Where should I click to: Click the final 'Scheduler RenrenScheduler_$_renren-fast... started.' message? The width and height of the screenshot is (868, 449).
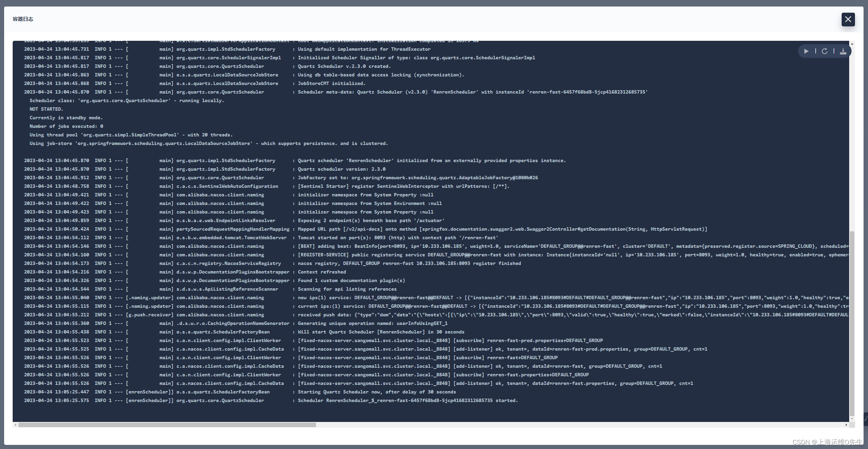[408, 400]
